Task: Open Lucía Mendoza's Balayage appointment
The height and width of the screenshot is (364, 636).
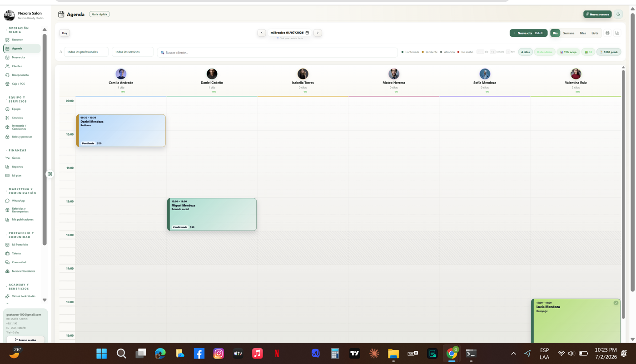Action: pos(576,320)
